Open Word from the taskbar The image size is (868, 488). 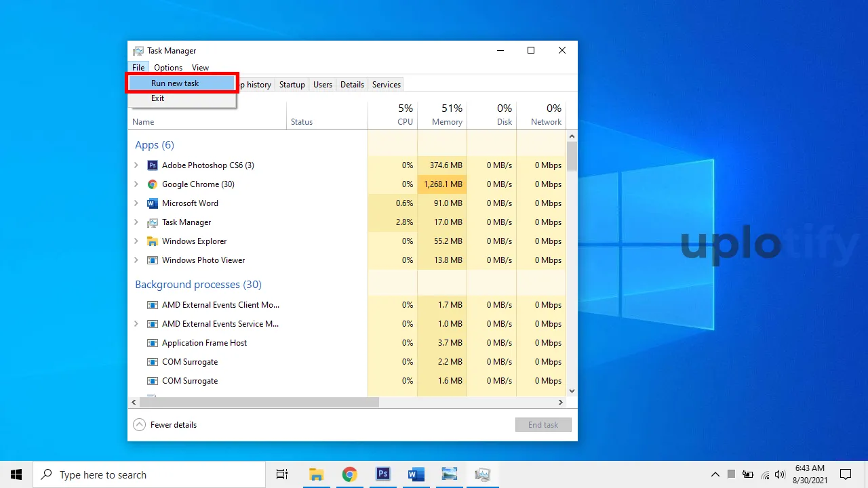[x=416, y=474]
